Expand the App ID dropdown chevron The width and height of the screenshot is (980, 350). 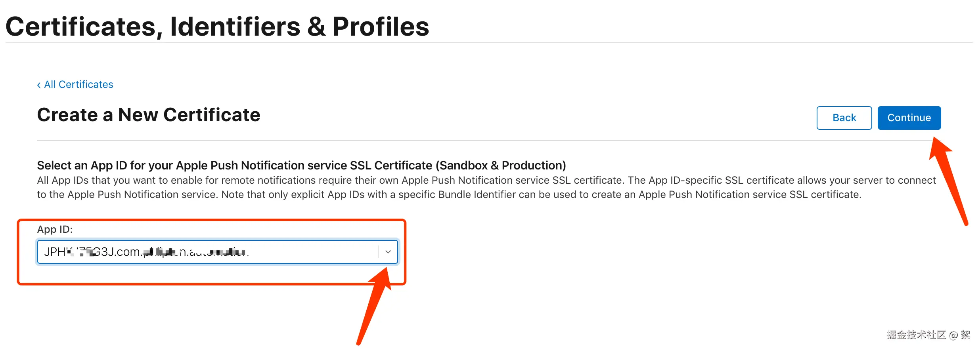pos(388,252)
